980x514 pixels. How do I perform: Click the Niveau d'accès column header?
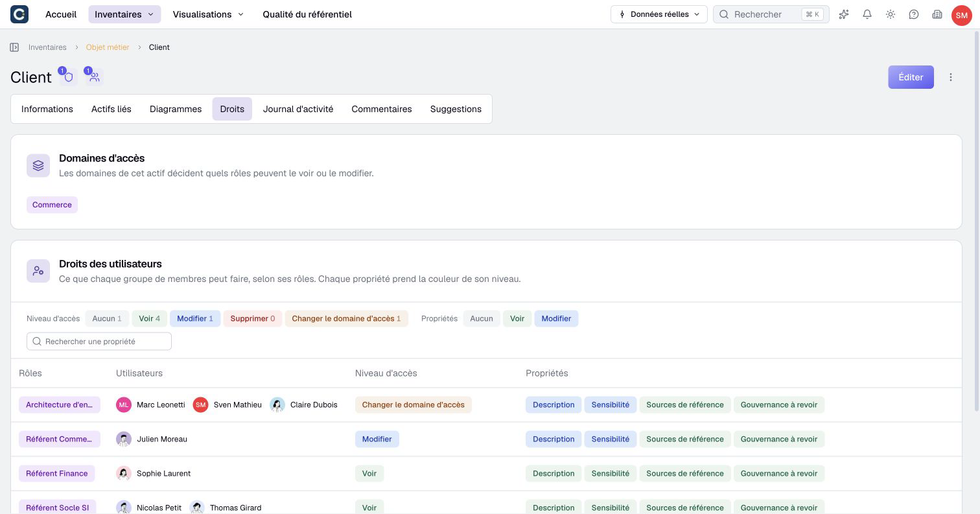coord(386,373)
